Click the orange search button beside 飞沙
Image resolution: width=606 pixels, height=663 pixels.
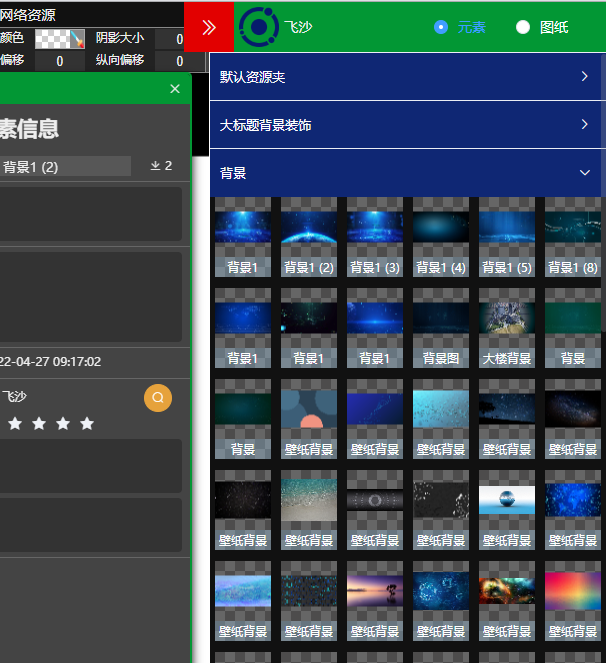158,398
